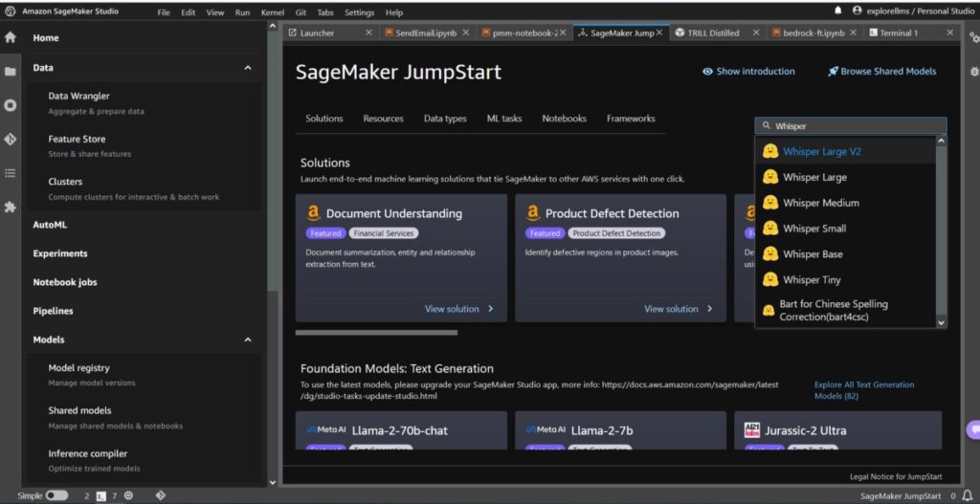Open the Git sidebar icon
This screenshot has height=504, width=980.
click(x=10, y=140)
